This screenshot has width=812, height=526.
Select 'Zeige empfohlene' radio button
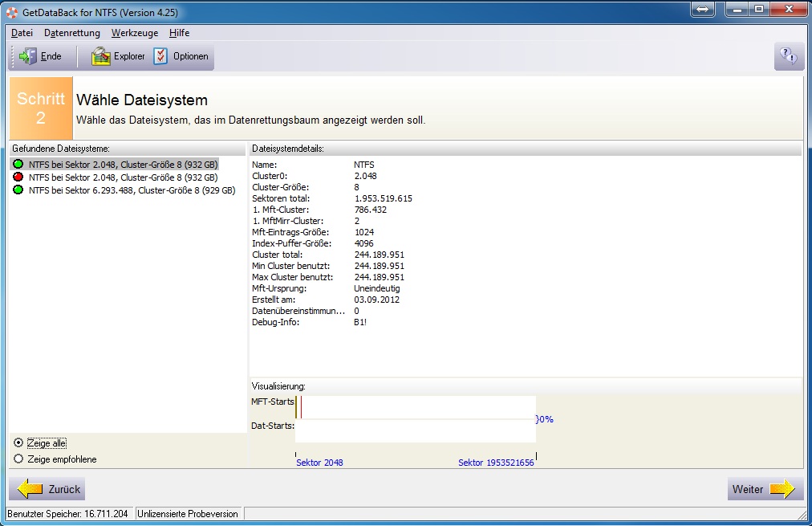tap(18, 459)
